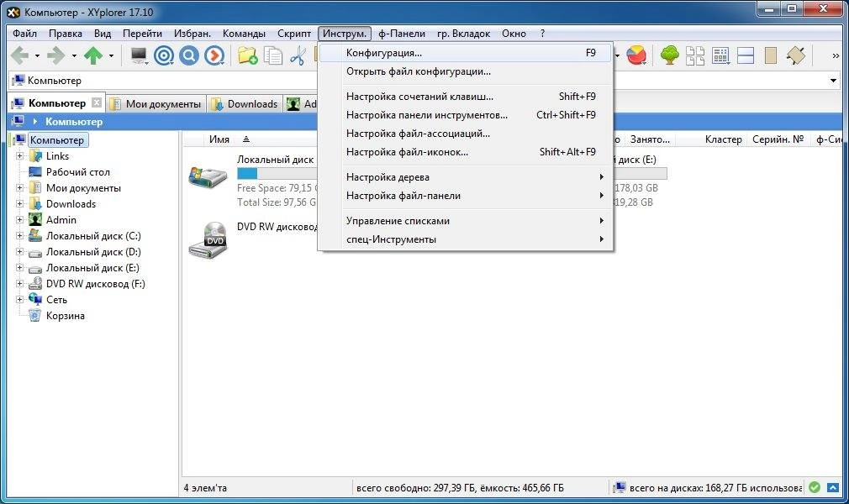Click the DVD RW drive large icon

(x=208, y=239)
